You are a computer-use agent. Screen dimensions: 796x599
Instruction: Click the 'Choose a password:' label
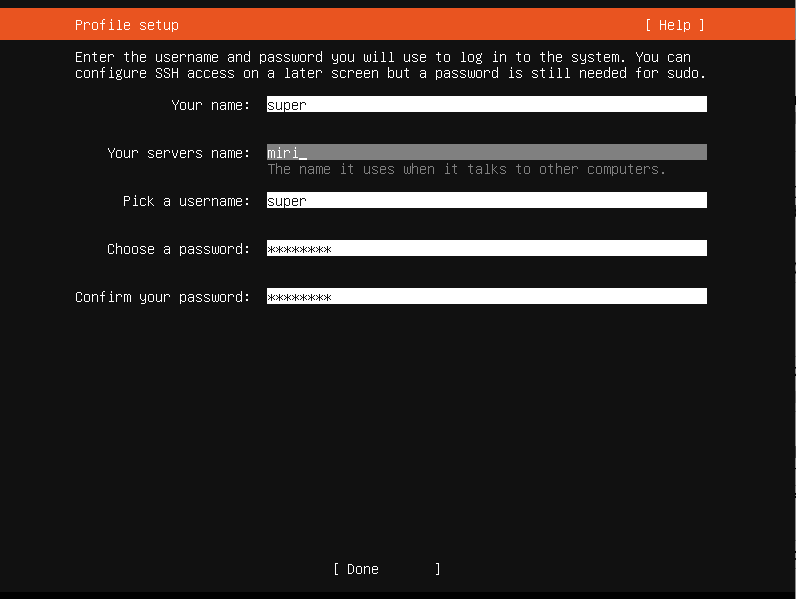(178, 249)
